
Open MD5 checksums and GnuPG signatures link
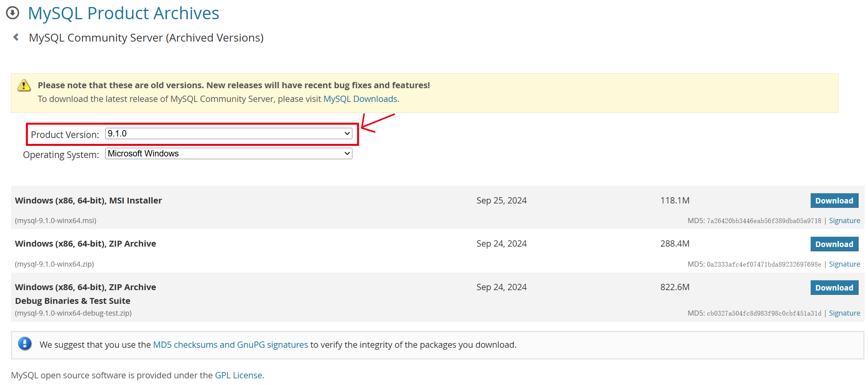[x=230, y=345]
